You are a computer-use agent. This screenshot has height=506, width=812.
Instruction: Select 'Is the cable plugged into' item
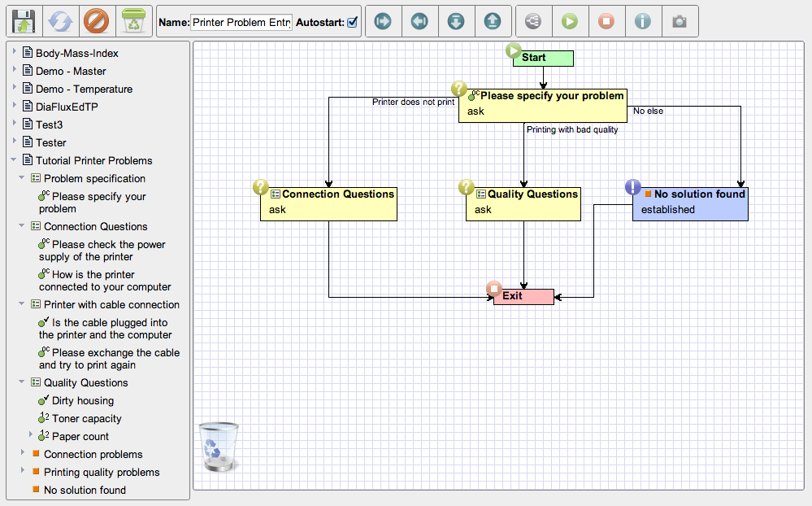105,329
